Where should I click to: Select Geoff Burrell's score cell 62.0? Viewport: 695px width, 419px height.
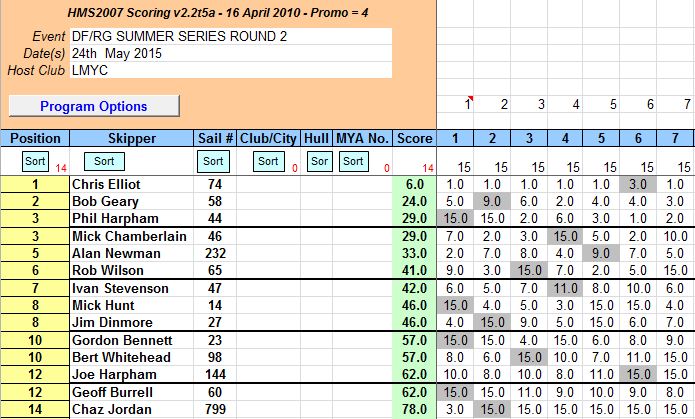413,393
